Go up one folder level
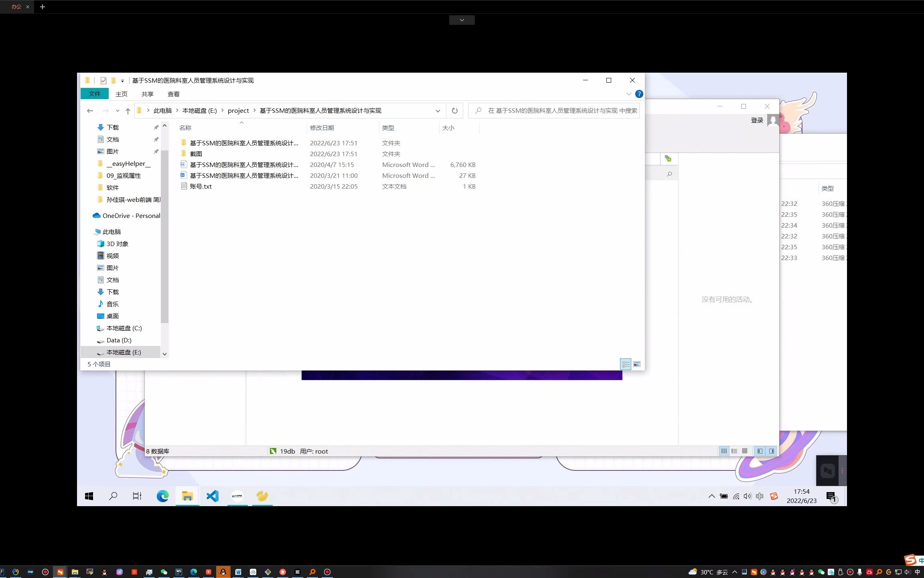Screen dimensions: 924x578 click(x=128, y=111)
